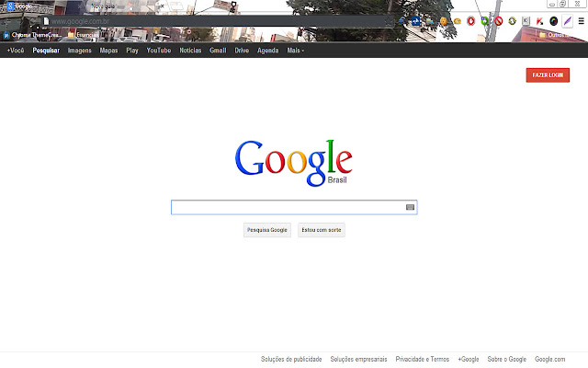The width and height of the screenshot is (588, 368).
Task: Click the yellow oval extension icon
Action: pos(458,21)
